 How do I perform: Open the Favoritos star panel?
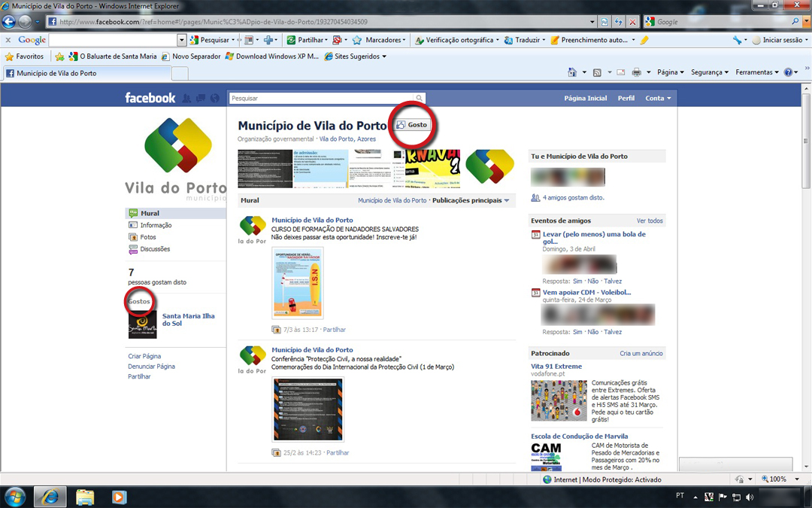(x=24, y=56)
